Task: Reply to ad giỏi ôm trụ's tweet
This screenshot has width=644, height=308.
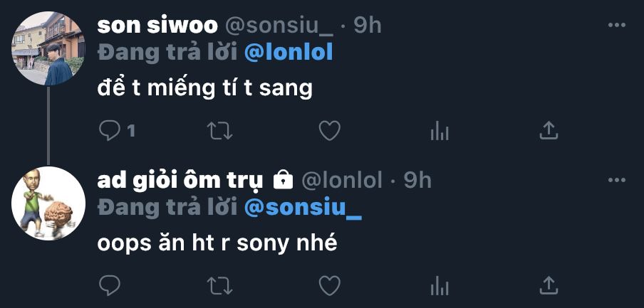Action: 109,285
